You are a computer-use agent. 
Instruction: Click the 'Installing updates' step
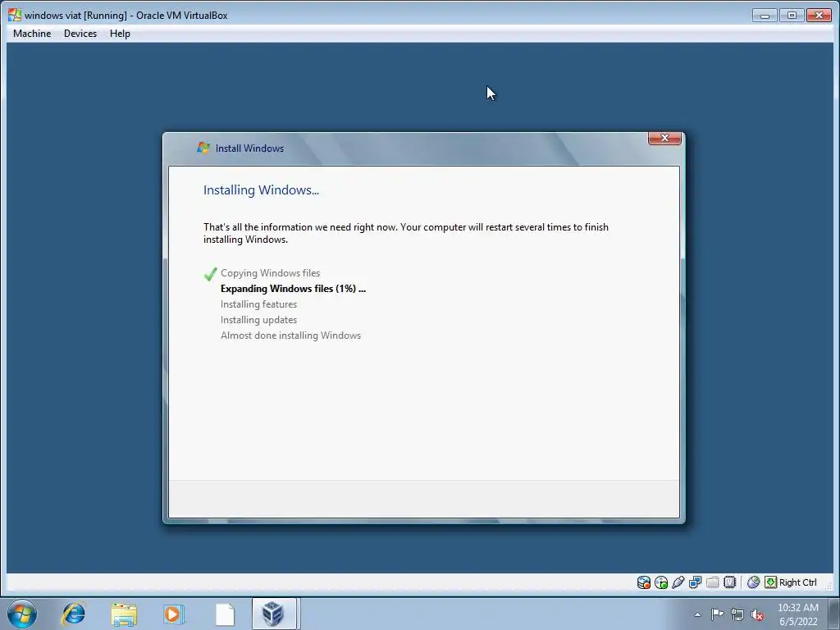258,320
